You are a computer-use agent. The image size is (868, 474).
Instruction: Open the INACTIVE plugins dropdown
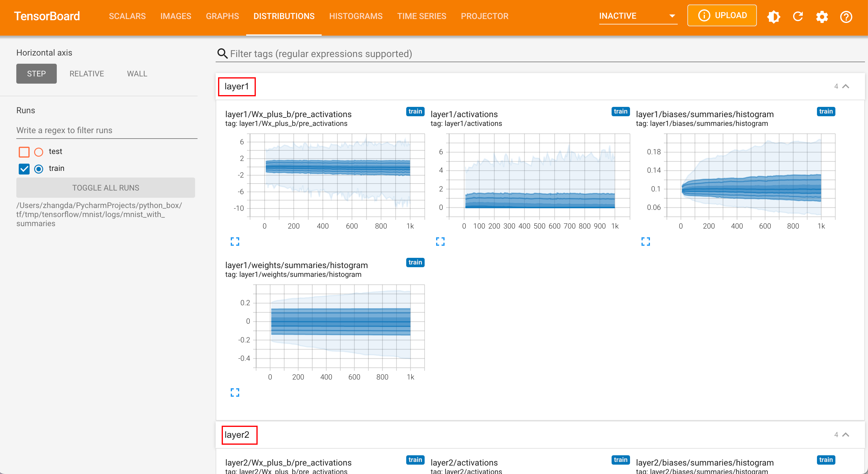(x=638, y=16)
